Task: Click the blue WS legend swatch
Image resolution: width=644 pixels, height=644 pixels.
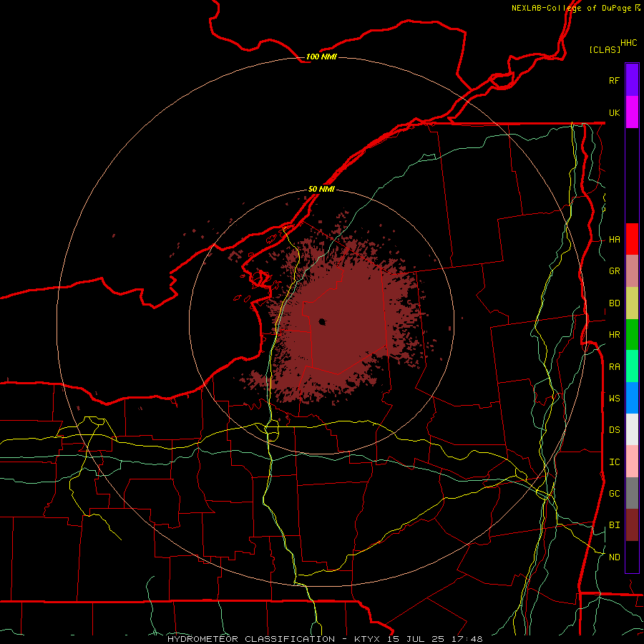Action: coord(632,398)
